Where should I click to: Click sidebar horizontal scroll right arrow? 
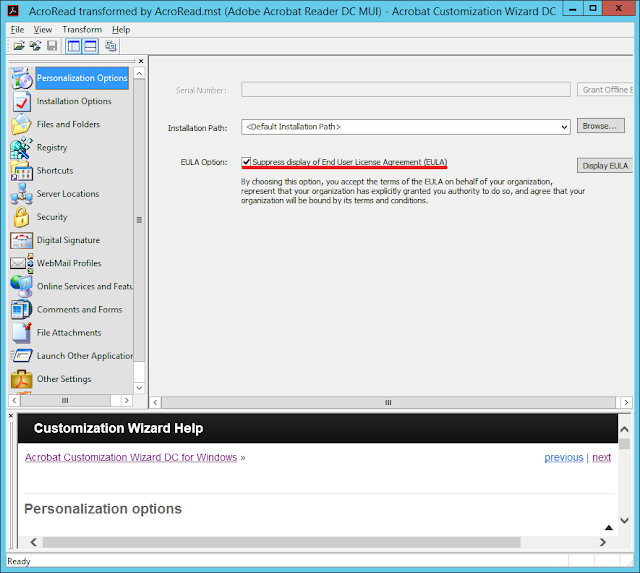pyautogui.click(x=127, y=400)
